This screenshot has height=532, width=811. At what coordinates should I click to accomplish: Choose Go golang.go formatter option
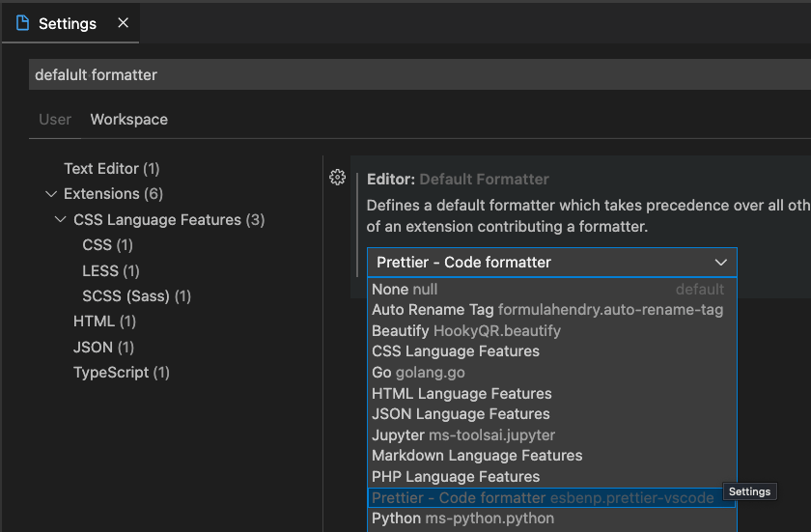click(x=552, y=373)
